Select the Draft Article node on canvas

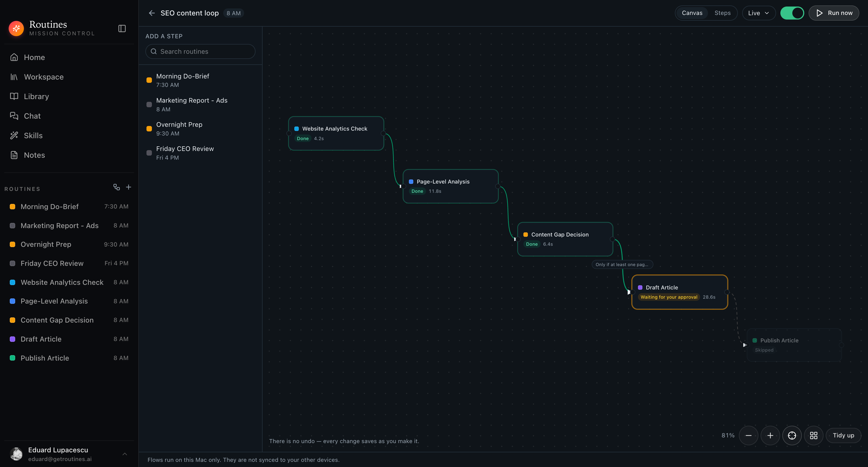680,292
